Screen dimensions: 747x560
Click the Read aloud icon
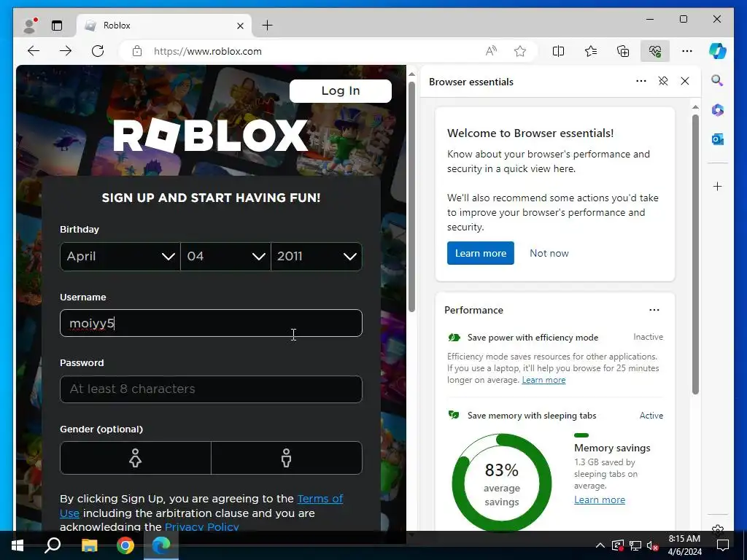491,51
